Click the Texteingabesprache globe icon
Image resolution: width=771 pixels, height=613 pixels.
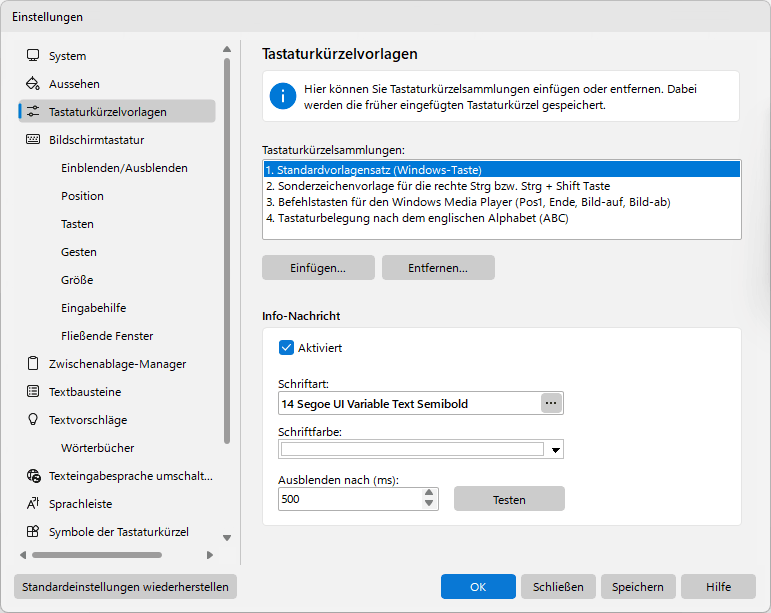33,475
